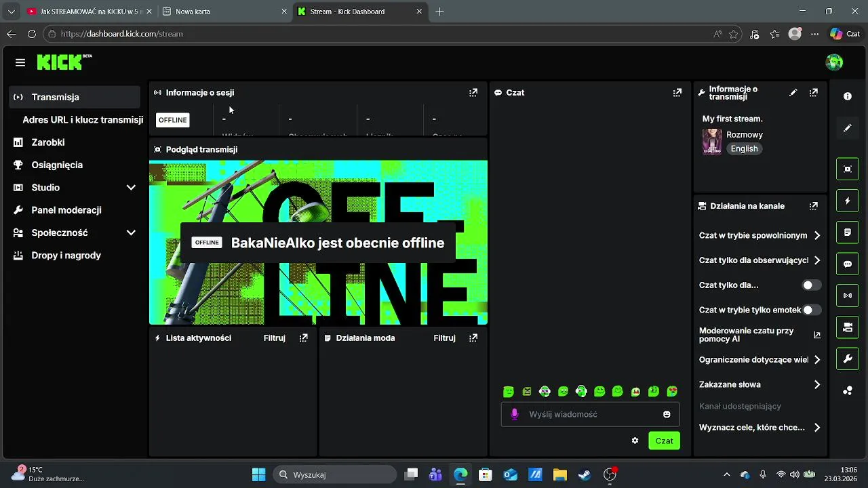Open Wyznacz cele, które chce... settings

click(759, 428)
